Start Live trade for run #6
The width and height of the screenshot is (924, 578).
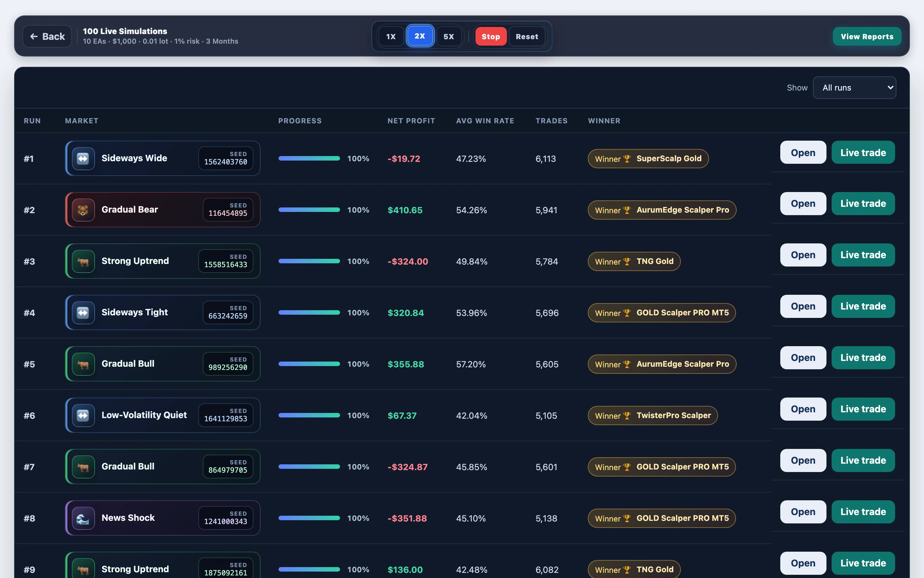pyautogui.click(x=863, y=409)
